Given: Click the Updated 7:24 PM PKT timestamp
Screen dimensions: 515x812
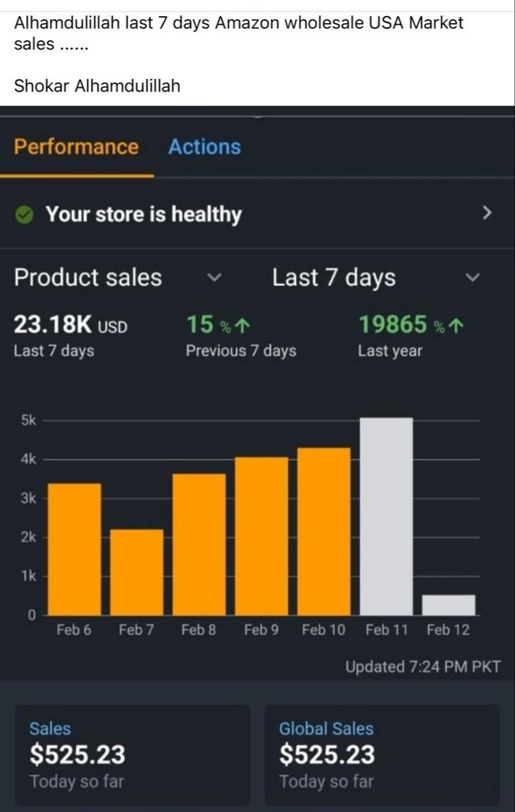Looking at the screenshot, I should pyautogui.click(x=423, y=666).
